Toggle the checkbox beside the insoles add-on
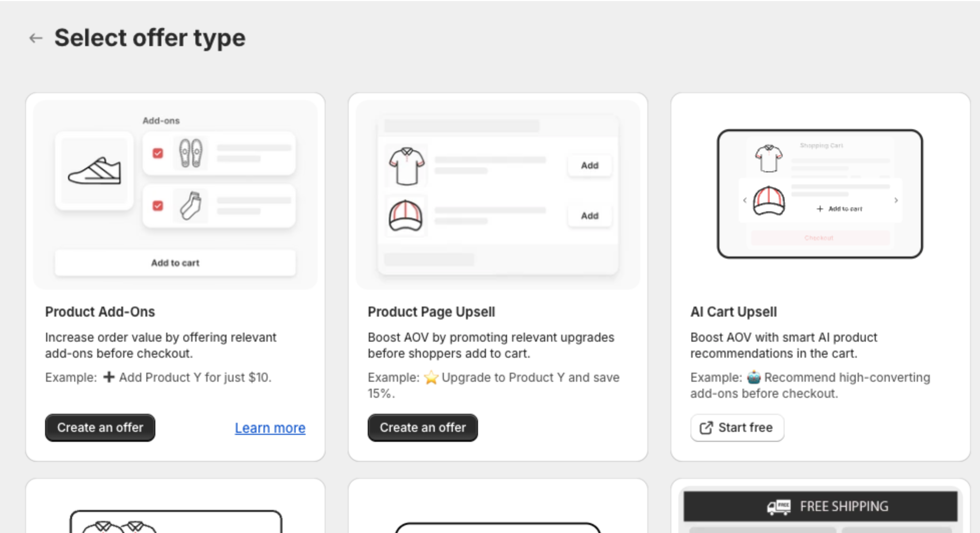The image size is (980, 533). pyautogui.click(x=158, y=153)
